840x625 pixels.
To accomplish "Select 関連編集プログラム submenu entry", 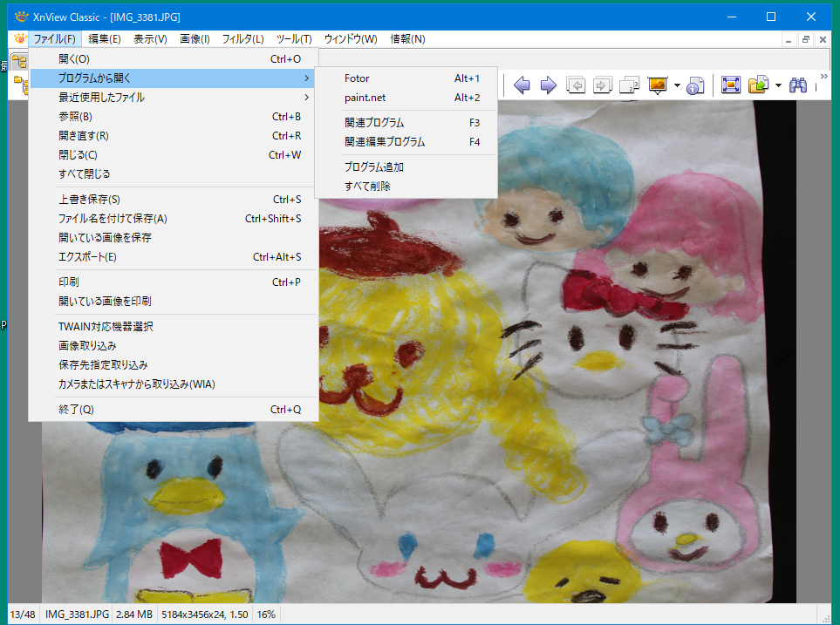I will pyautogui.click(x=406, y=142).
